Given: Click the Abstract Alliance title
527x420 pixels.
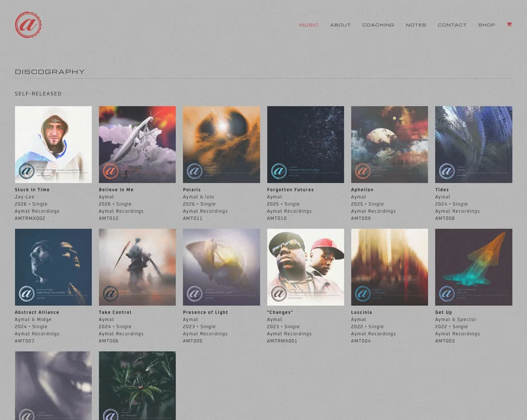Looking at the screenshot, I should click(37, 312).
